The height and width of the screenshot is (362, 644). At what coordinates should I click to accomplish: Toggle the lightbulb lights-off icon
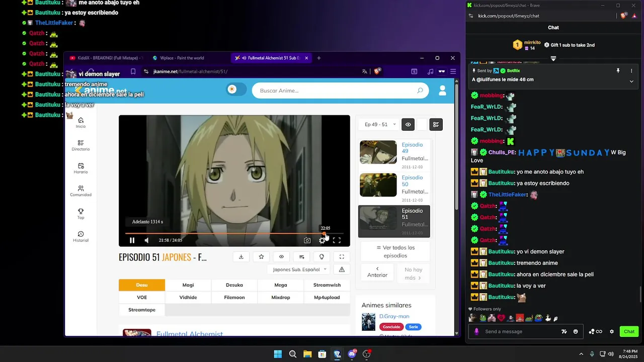[x=321, y=256]
